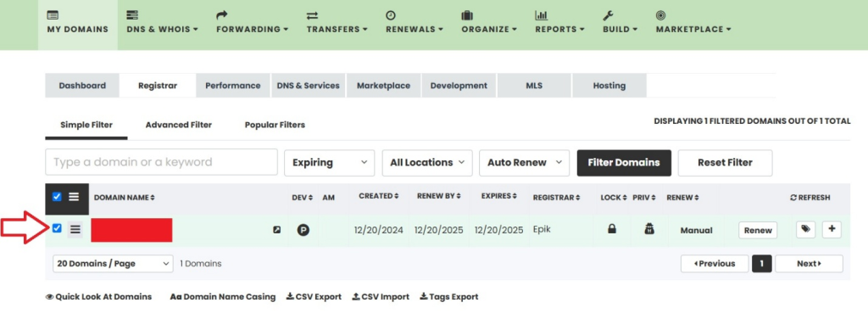Click the Previous page button
Image resolution: width=868 pixels, height=325 pixels.
coord(715,263)
